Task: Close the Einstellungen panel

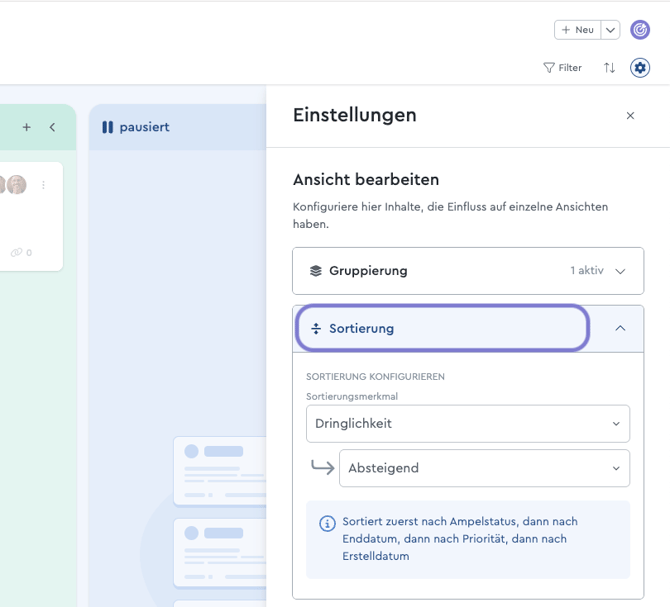Action: tap(630, 116)
